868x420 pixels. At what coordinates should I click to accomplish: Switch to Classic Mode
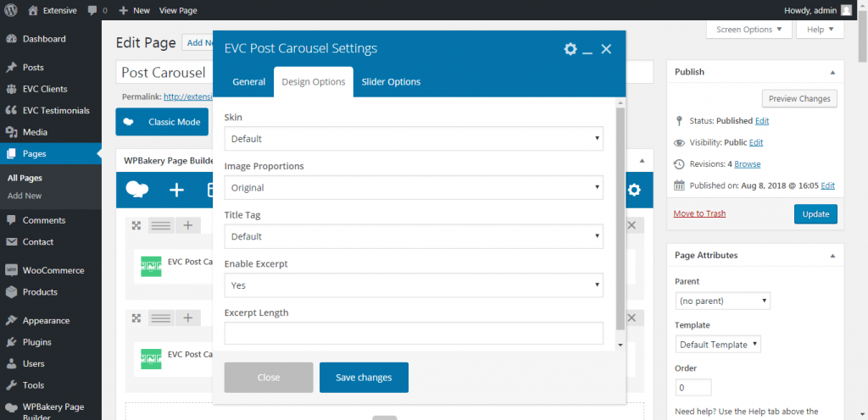[162, 122]
